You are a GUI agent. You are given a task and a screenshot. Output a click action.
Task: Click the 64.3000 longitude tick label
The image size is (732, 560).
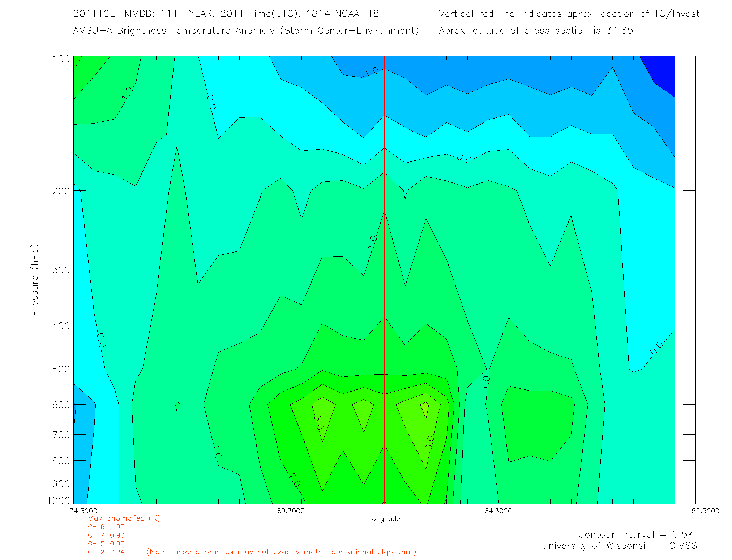click(x=498, y=511)
